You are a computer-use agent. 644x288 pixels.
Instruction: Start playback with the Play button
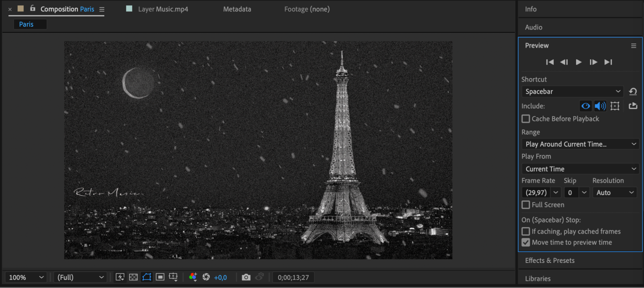pos(579,62)
